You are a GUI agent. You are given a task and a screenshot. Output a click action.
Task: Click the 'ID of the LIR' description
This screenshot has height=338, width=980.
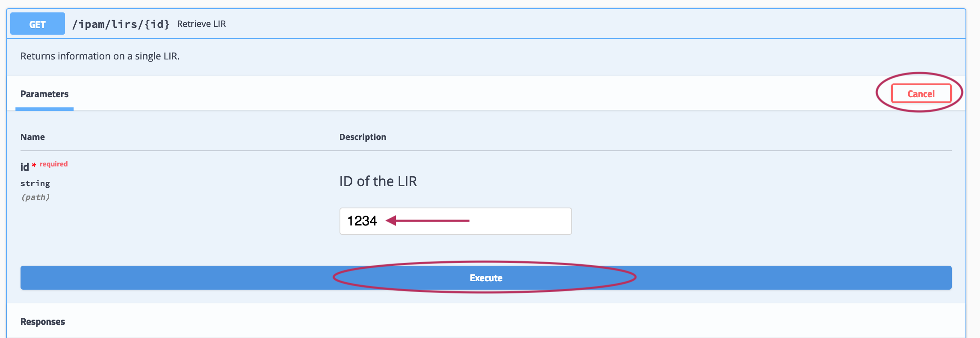click(x=378, y=181)
